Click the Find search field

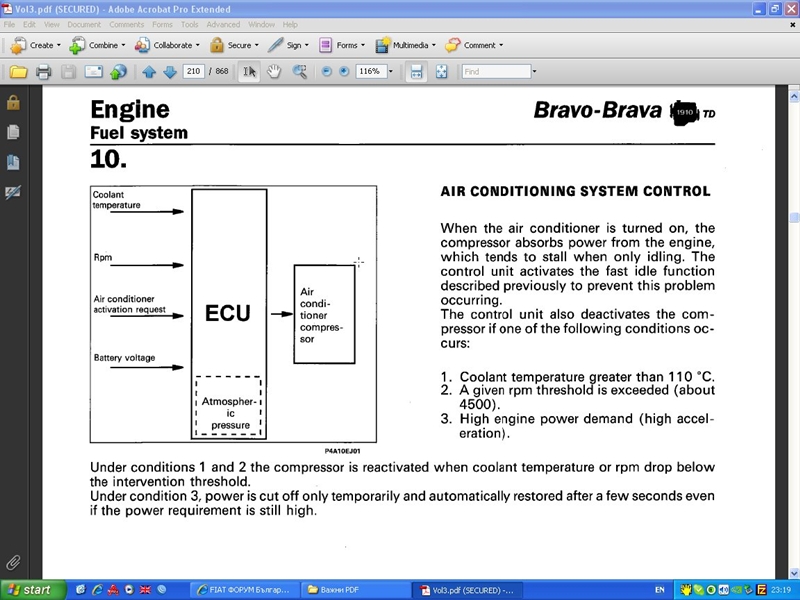[495, 72]
